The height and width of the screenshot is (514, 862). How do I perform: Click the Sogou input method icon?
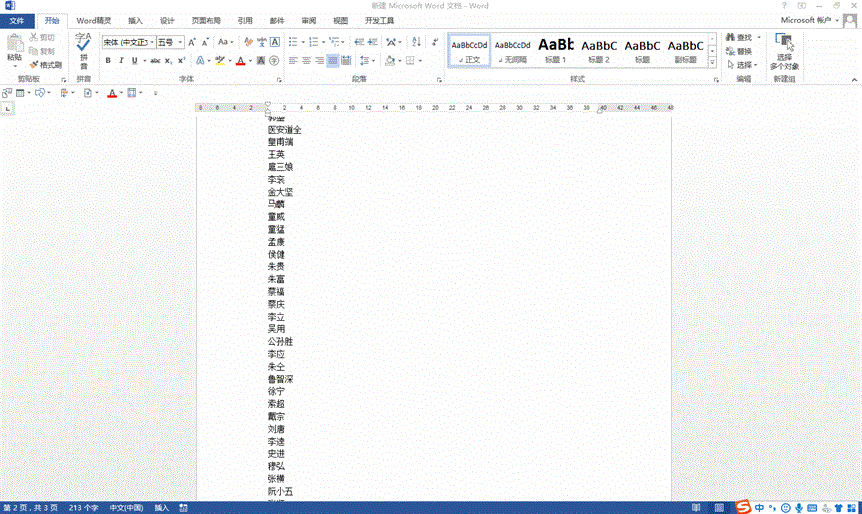coord(744,507)
